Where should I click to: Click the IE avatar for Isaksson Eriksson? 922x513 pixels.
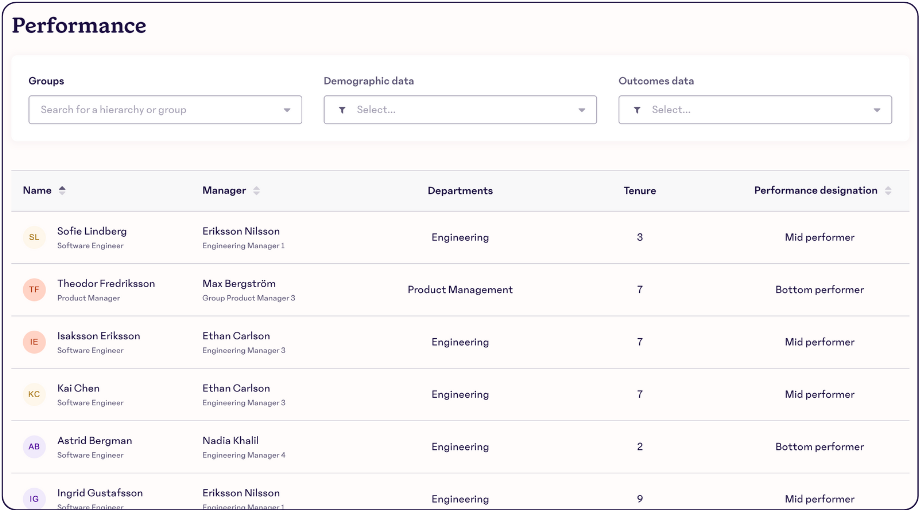[x=34, y=342]
